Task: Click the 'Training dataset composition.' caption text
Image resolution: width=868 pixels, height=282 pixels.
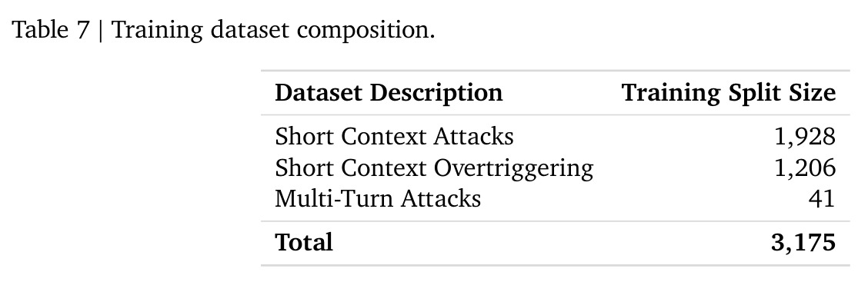Action: 273,31
